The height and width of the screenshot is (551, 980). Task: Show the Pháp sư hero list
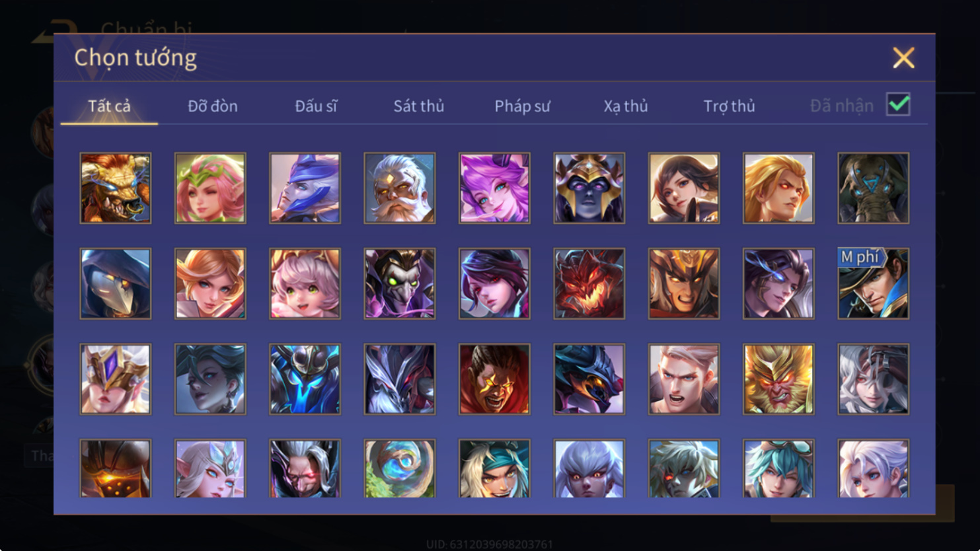pos(522,106)
